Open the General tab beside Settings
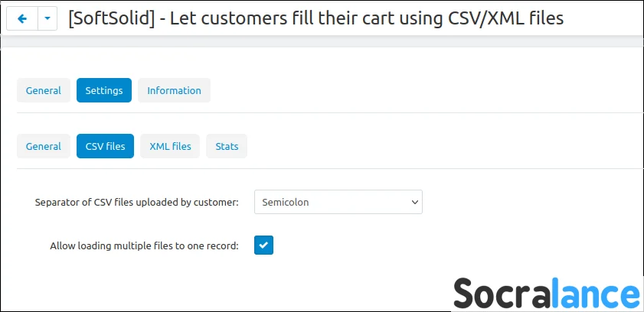The height and width of the screenshot is (312, 644). pyautogui.click(x=44, y=90)
